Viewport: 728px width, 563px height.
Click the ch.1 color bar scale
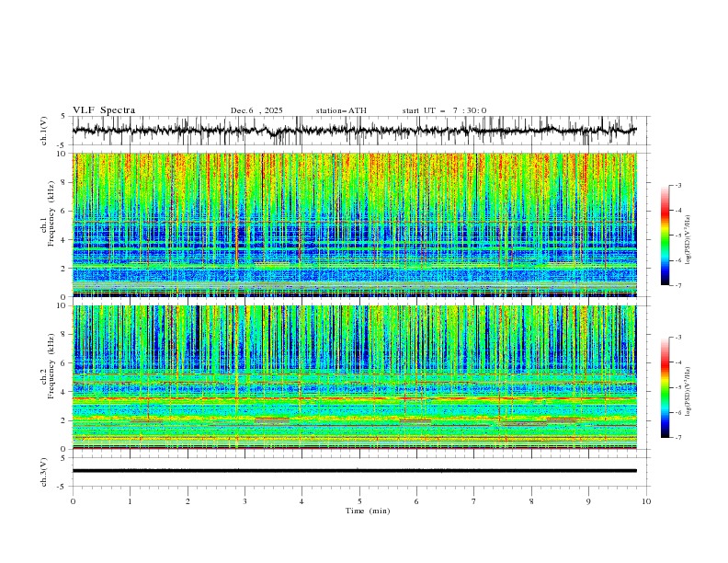[665, 236]
